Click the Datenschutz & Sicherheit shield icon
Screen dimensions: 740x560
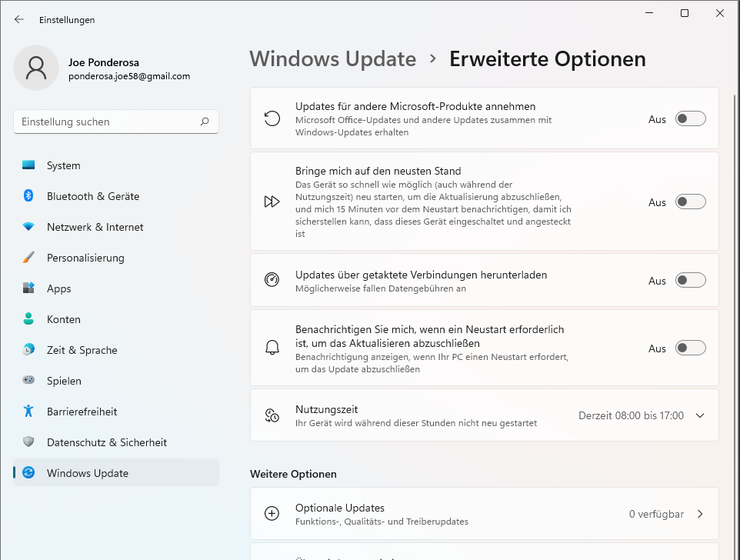pos(28,442)
